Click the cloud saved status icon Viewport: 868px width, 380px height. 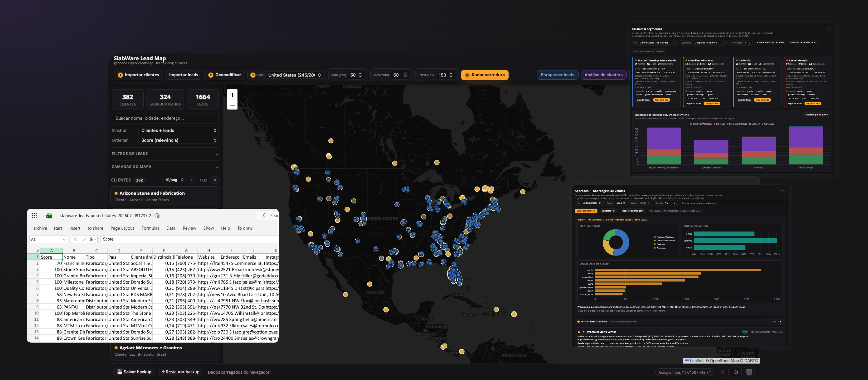(x=157, y=216)
